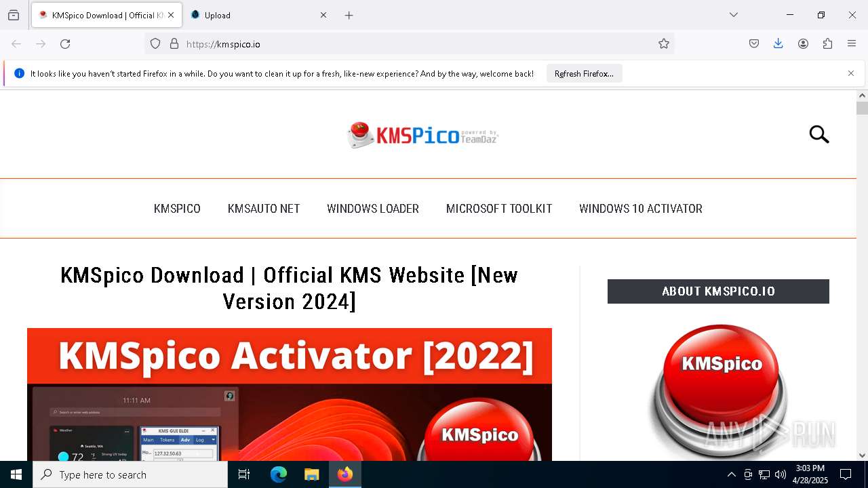Open the Windows notification center
This screenshot has height=488, width=868.
click(846, 474)
